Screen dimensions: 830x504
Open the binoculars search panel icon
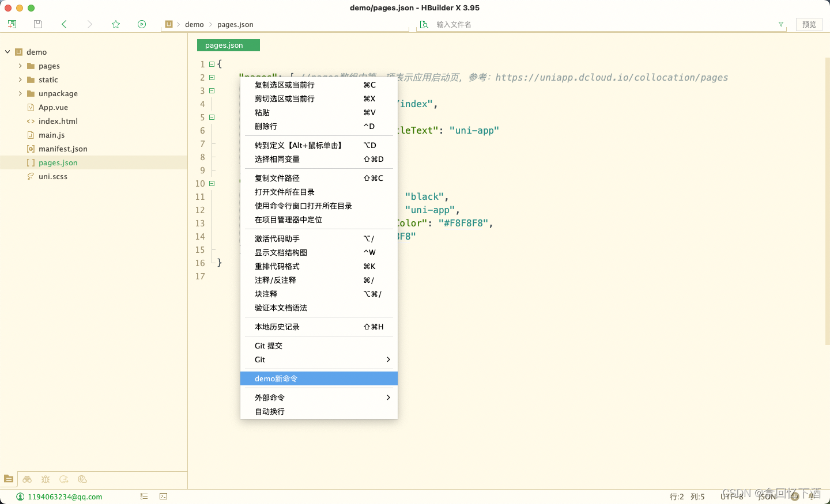tap(27, 479)
